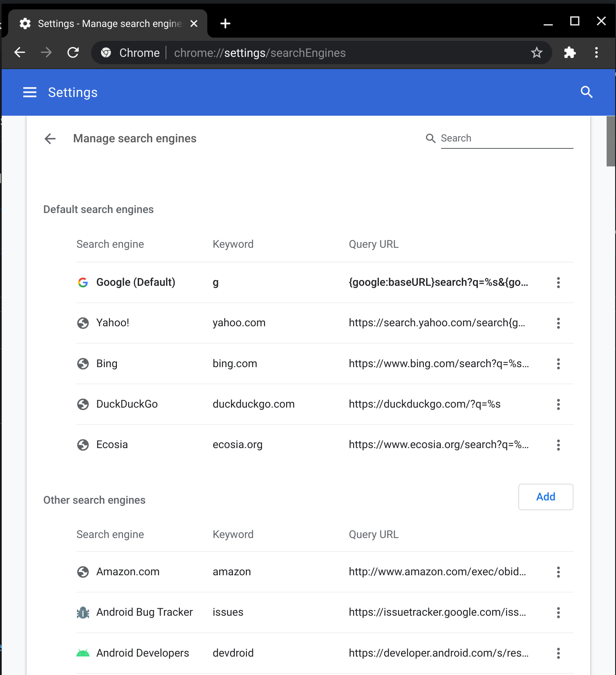
Task: Open the Settings hamburger menu
Action: 30,92
